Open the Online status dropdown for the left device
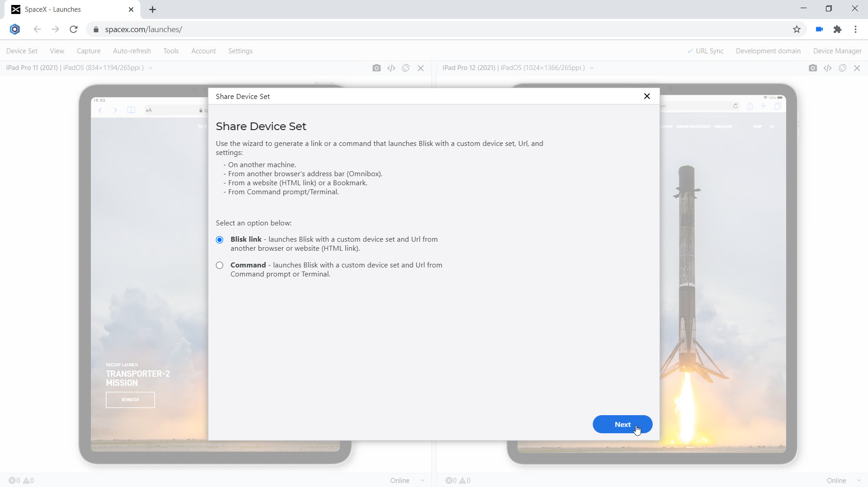The width and height of the screenshot is (868, 487). 406,480
